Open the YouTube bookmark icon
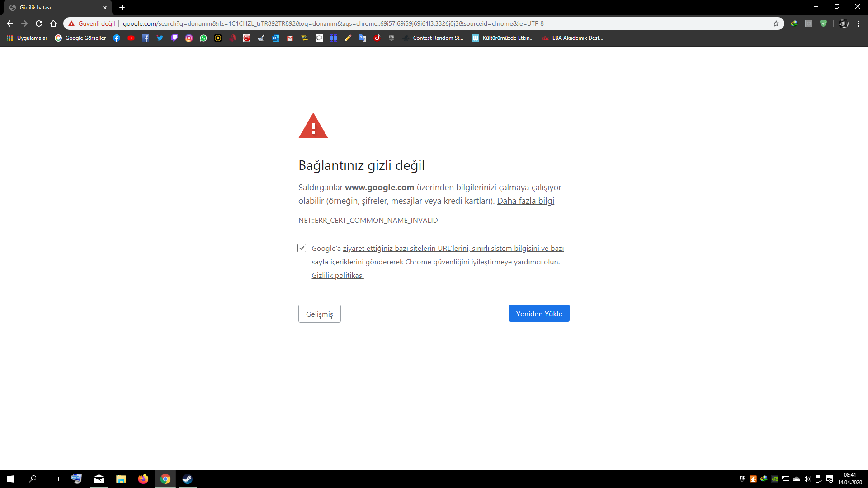868x488 pixels. click(131, 38)
